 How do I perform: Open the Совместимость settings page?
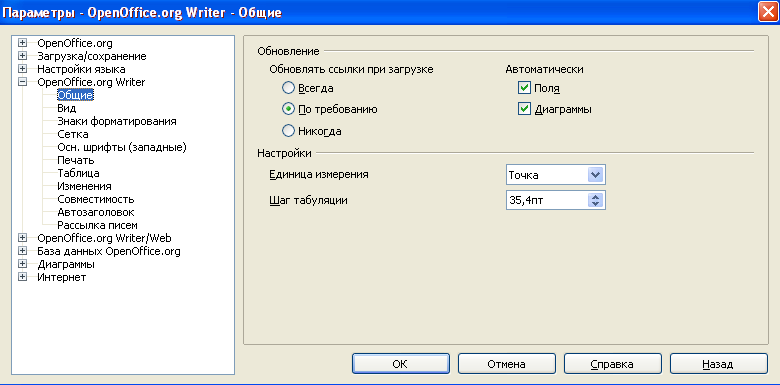pos(96,199)
